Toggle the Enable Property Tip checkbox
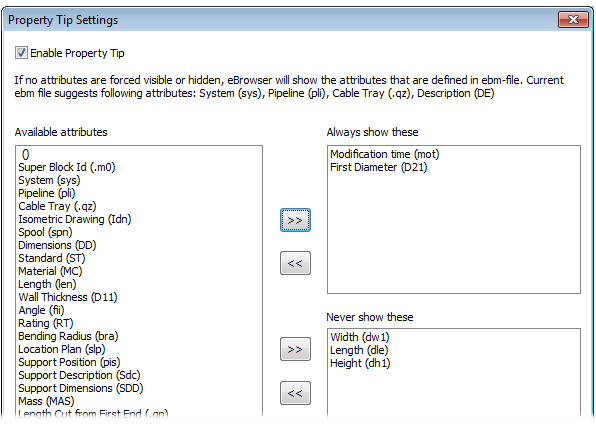Image resolution: width=596 pixels, height=427 pixels. point(21,52)
